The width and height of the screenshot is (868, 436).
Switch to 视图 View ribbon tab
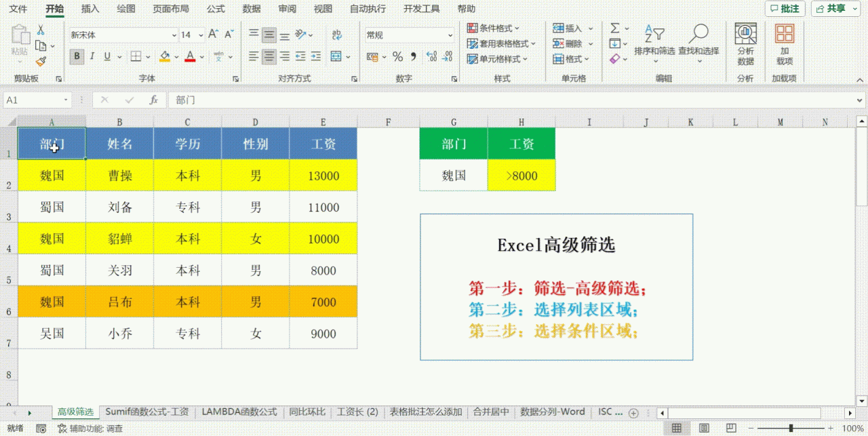[x=323, y=9]
